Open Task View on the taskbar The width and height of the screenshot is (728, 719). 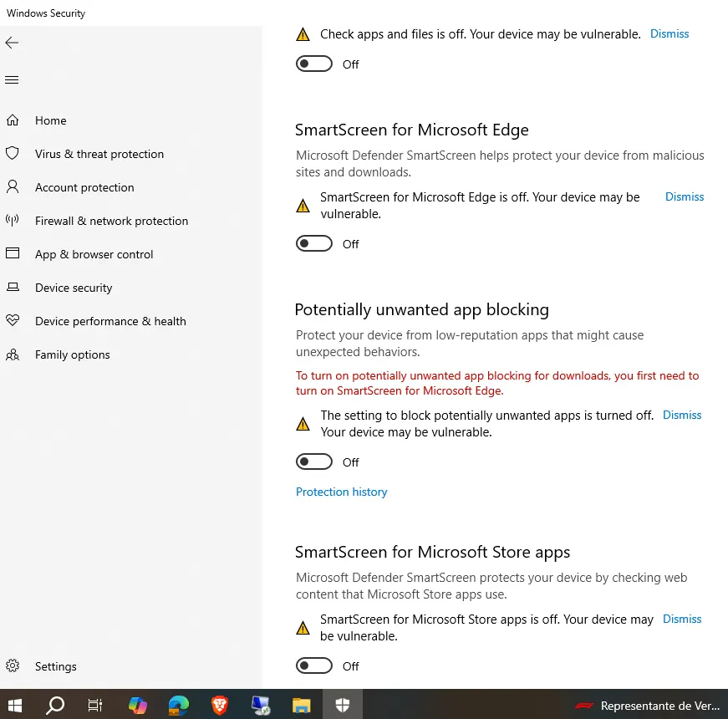click(x=95, y=706)
